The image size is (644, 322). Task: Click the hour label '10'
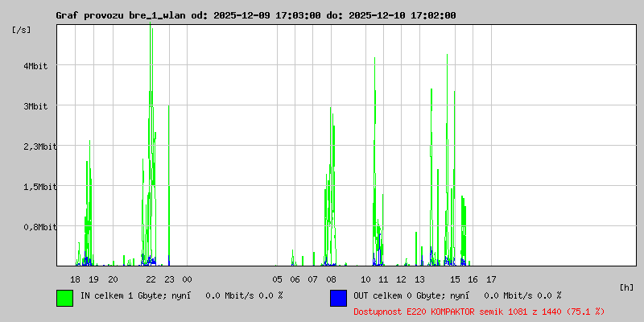tap(365, 279)
